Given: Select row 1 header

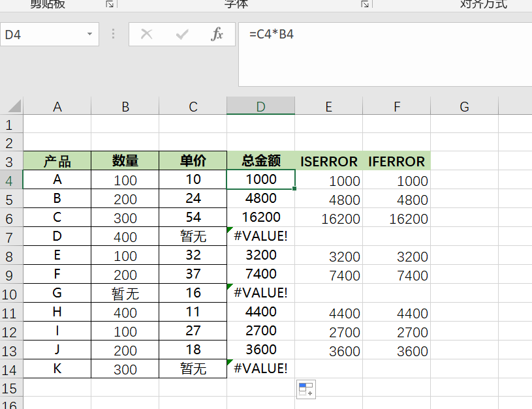Looking at the screenshot, I should 12,124.
